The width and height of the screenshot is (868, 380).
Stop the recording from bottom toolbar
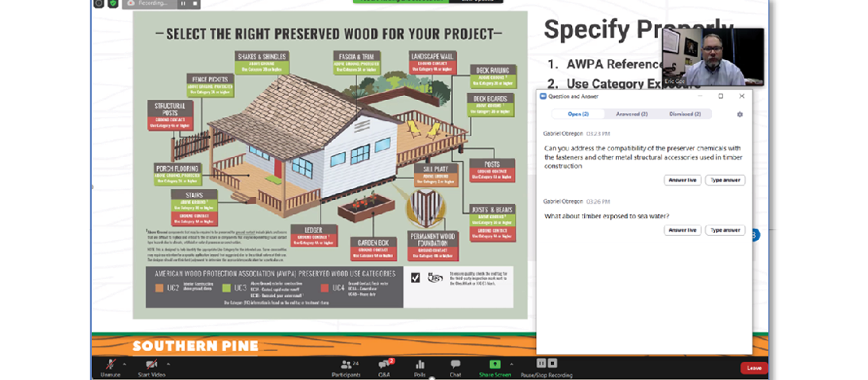pyautogui.click(x=552, y=364)
